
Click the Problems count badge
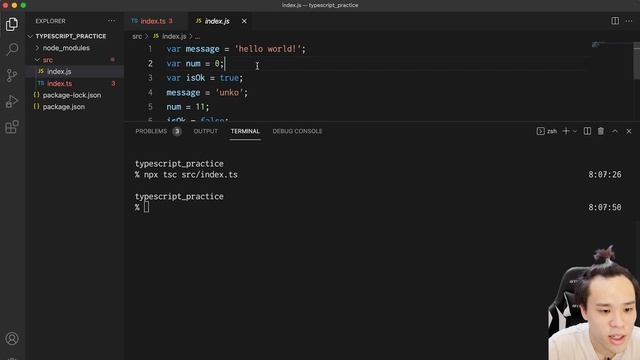click(x=177, y=131)
